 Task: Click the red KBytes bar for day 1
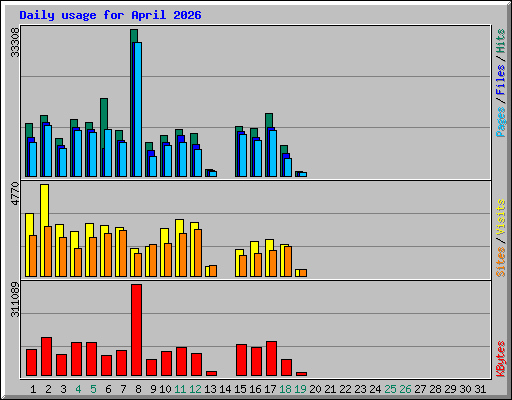(31, 363)
